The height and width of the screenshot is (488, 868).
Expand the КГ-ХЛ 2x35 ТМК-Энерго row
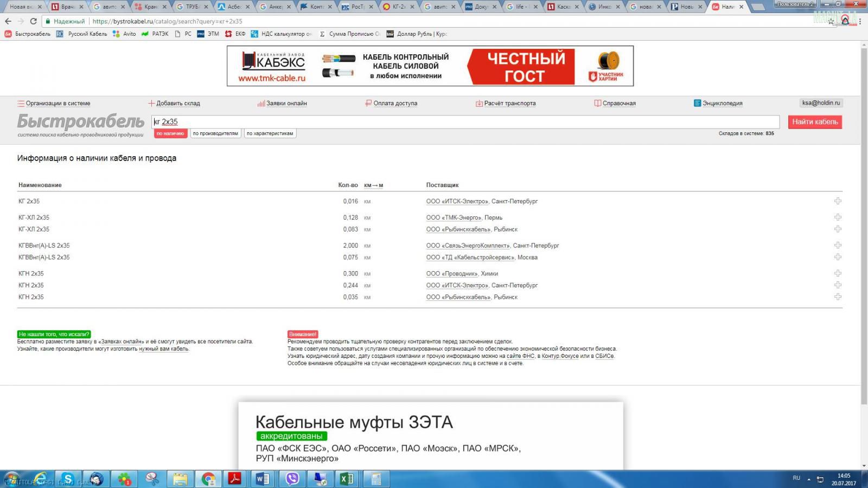(x=838, y=217)
